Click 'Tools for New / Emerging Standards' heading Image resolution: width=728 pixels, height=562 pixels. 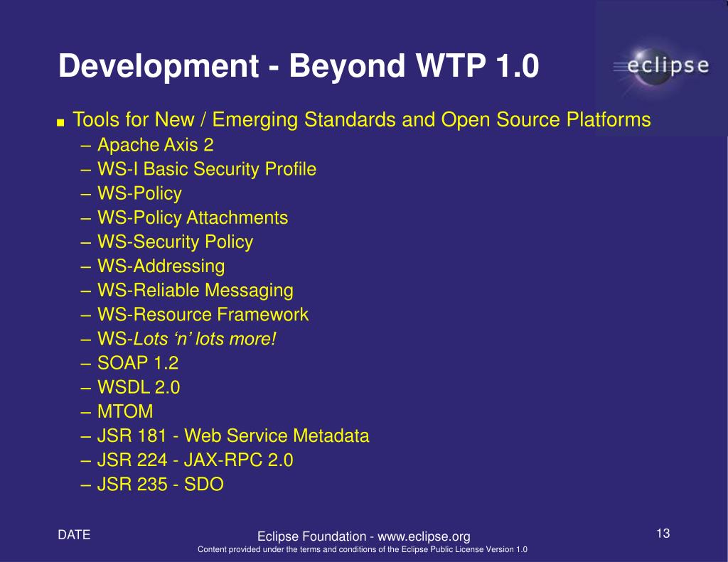pos(362,120)
